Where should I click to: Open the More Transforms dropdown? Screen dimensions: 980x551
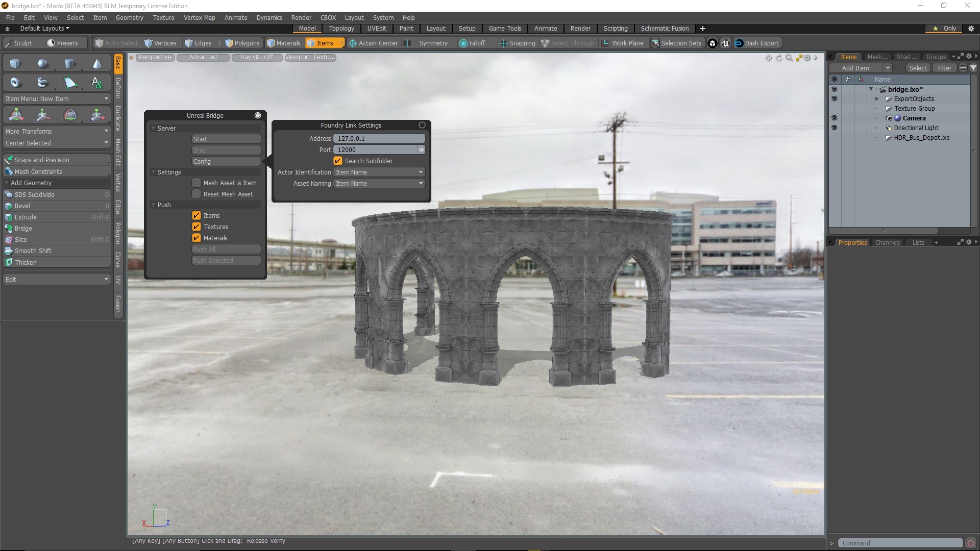tap(56, 131)
